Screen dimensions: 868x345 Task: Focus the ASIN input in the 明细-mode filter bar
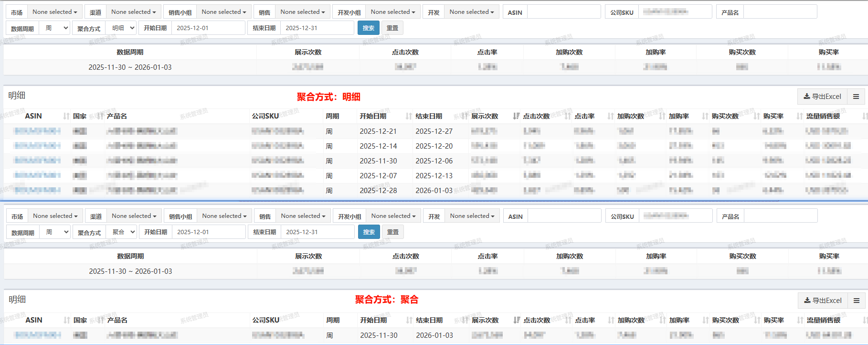(564, 12)
